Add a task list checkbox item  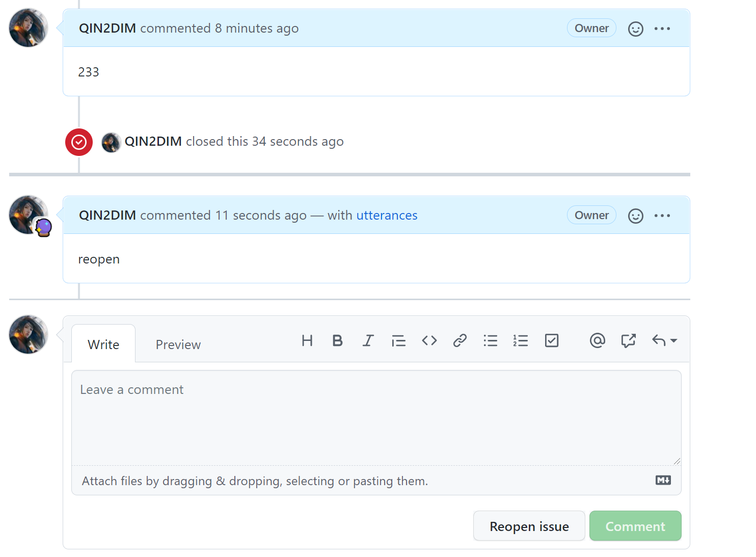pyautogui.click(x=551, y=340)
